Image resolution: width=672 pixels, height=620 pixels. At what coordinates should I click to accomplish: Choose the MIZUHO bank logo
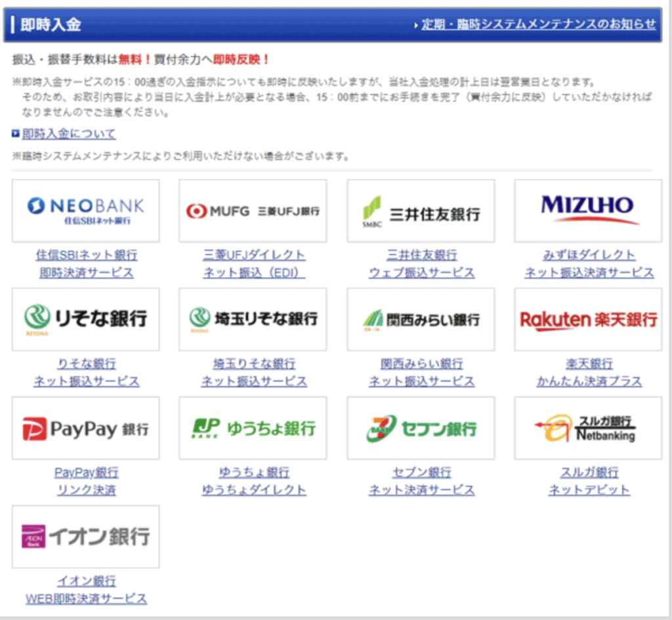(x=589, y=211)
